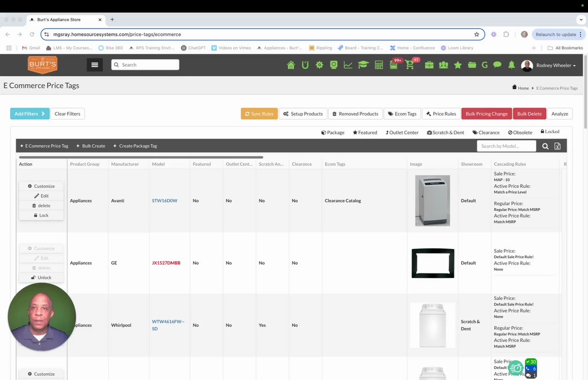Viewport: 588px width, 380px height.
Task: Open the group of people icon
Action: (x=443, y=65)
